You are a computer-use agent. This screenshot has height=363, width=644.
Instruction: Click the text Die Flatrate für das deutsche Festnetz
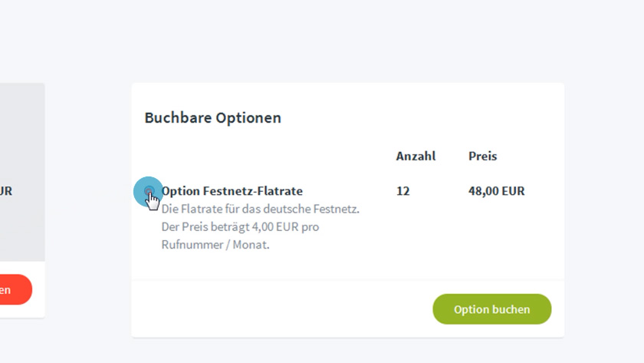(261, 210)
